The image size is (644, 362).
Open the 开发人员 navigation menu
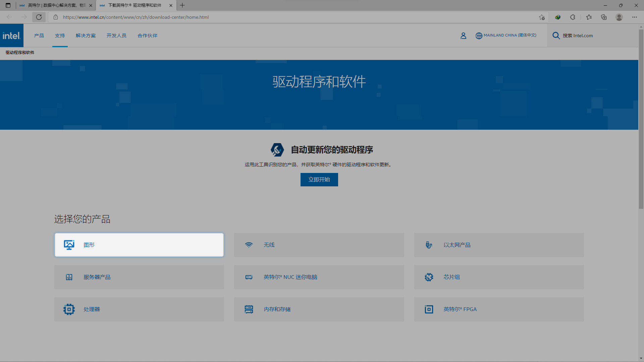(116, 36)
